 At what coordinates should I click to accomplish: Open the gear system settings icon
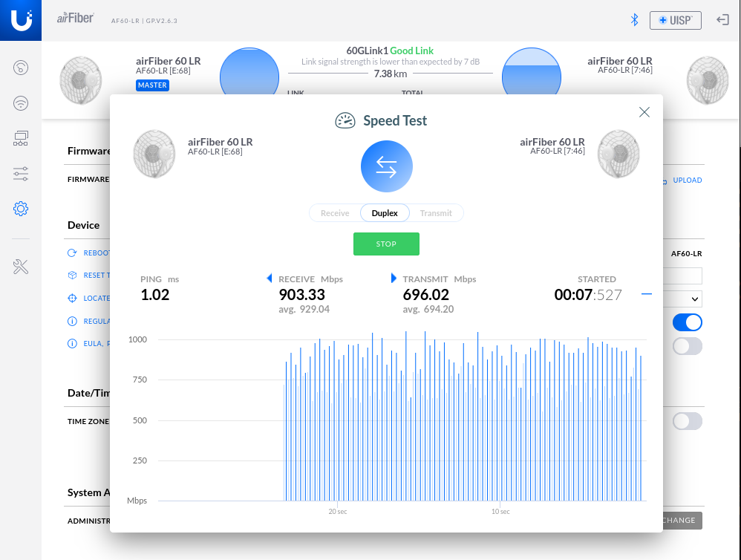click(21, 209)
